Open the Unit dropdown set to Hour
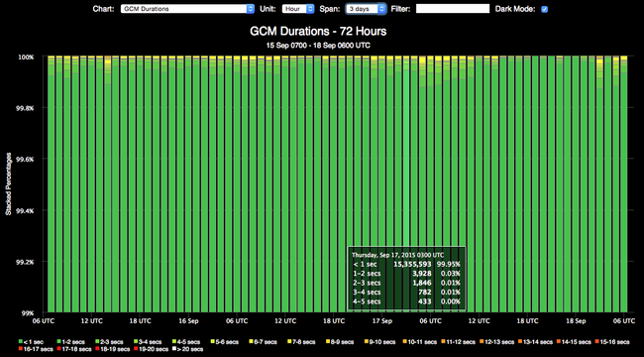The width and height of the screenshot is (644, 357). pyautogui.click(x=298, y=9)
